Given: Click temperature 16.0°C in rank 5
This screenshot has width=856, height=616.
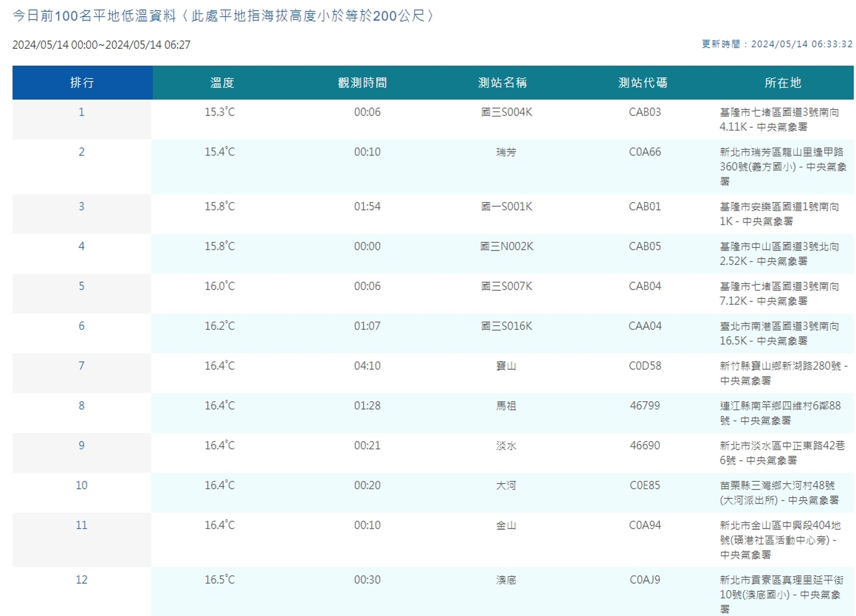Looking at the screenshot, I should click(x=220, y=286).
